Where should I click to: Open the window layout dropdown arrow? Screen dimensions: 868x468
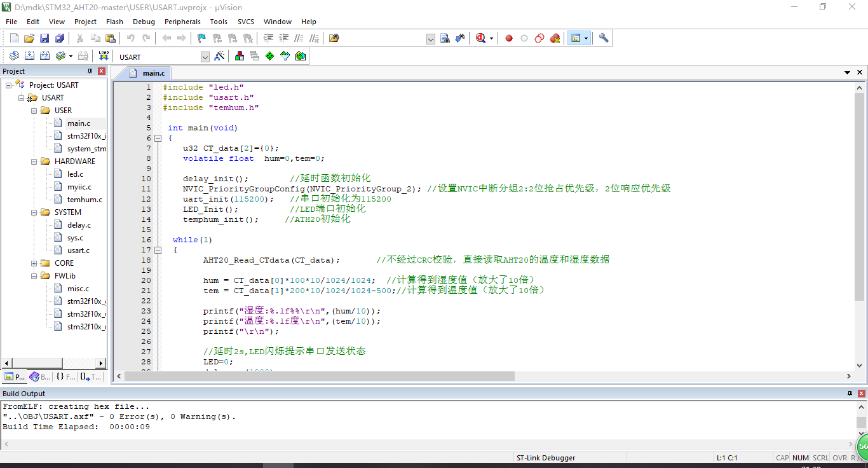pos(587,38)
